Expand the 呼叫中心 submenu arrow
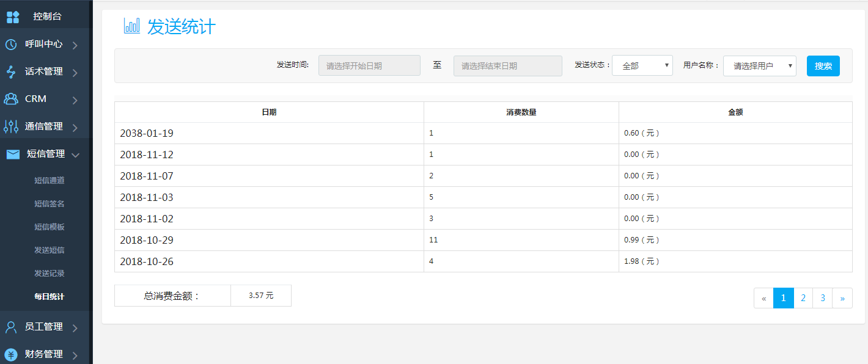Screen dimensions: 868x364 [75, 45]
